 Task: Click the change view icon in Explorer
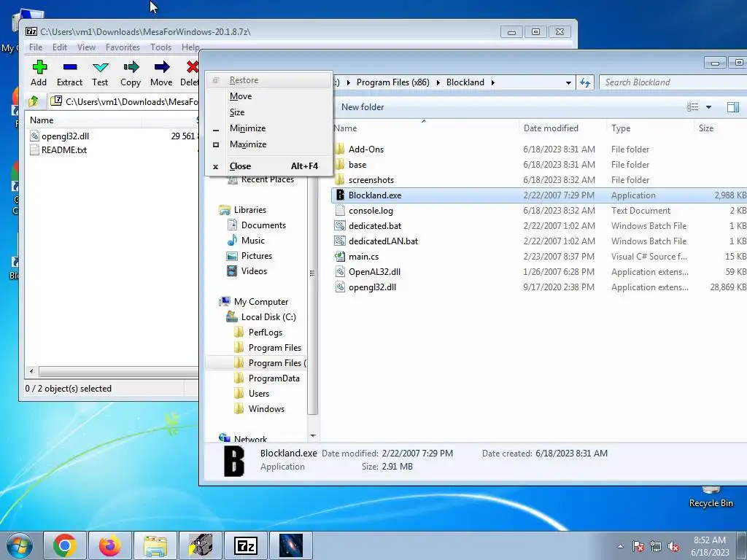tap(693, 107)
